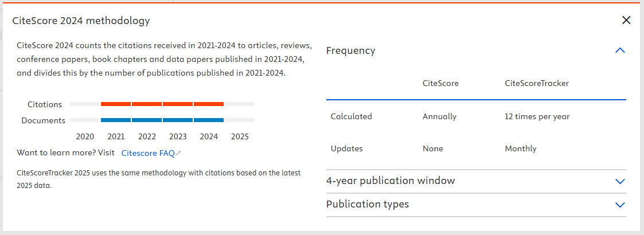Open the Citescore FAQ link
Viewport: 644px width, 235px height.
click(x=148, y=153)
